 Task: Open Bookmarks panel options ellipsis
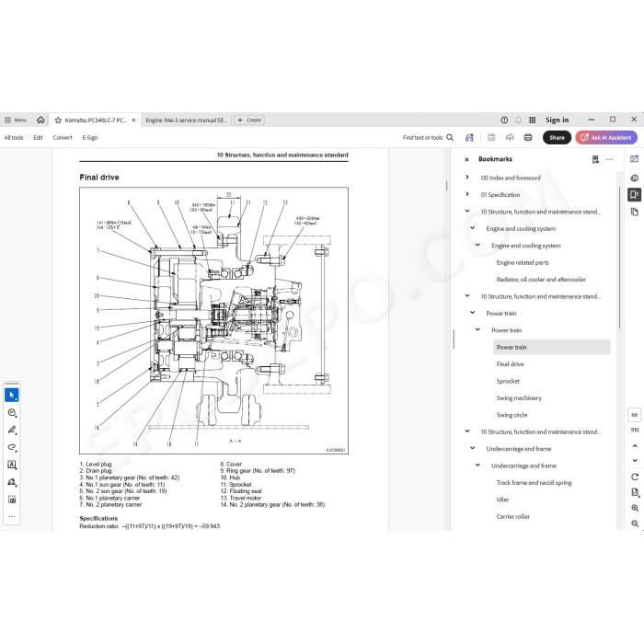609,159
